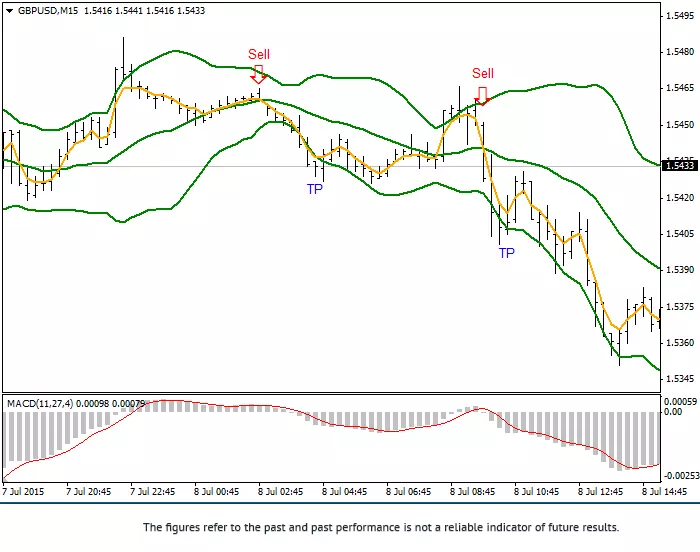Click the 8 Jul 04:45 time label
The width and height of the screenshot is (700, 552).
click(x=344, y=492)
